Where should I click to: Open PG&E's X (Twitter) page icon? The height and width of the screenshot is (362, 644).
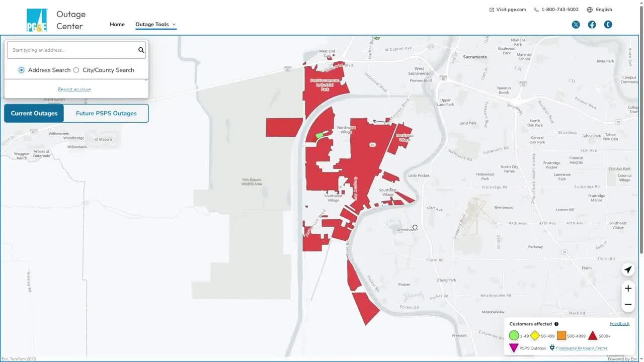pyautogui.click(x=576, y=25)
